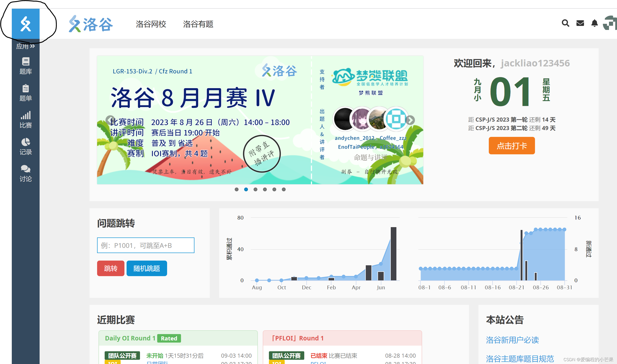Select the last carousel dot indicator

point(284,189)
